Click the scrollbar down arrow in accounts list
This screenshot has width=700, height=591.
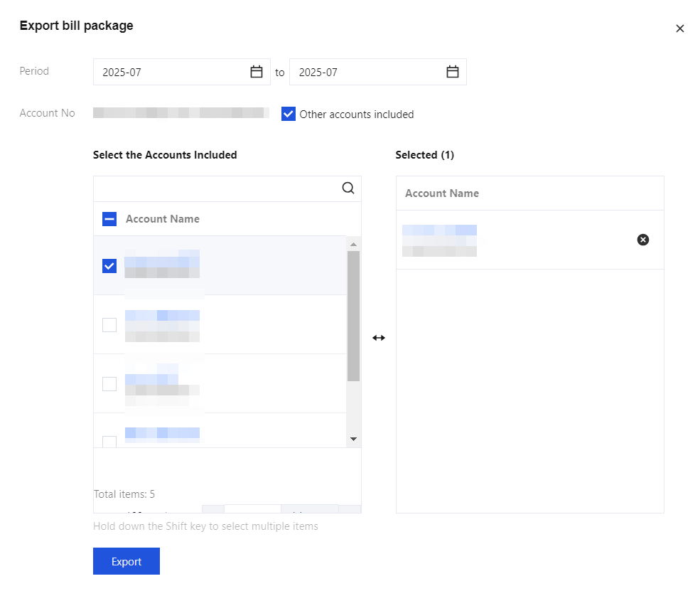(x=353, y=439)
